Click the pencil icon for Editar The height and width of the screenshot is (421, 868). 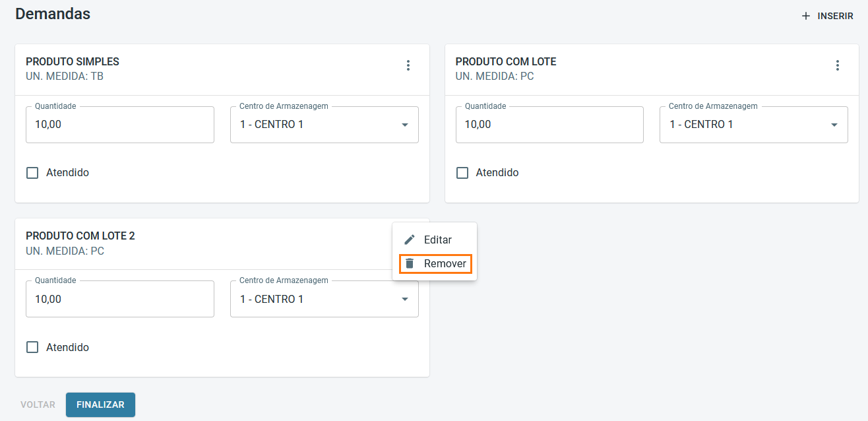(x=410, y=240)
